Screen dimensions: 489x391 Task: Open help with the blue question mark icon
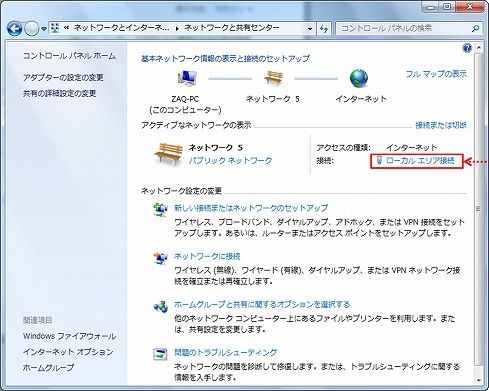467,48
